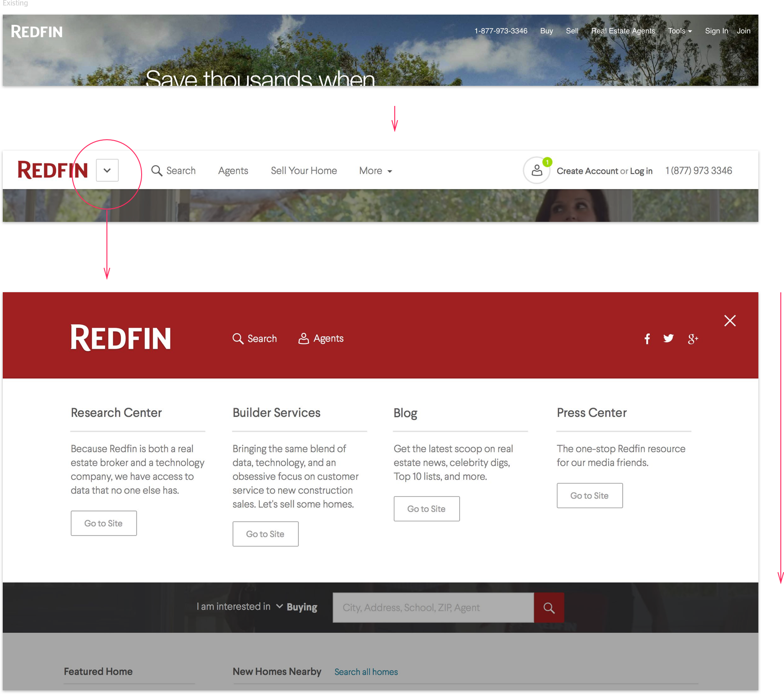This screenshot has width=784, height=694.
Task: Click the Featured Home heading
Action: click(98, 672)
